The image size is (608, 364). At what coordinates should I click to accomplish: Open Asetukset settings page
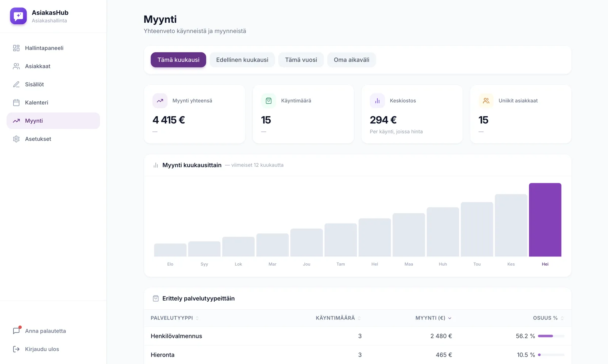pyautogui.click(x=53, y=139)
